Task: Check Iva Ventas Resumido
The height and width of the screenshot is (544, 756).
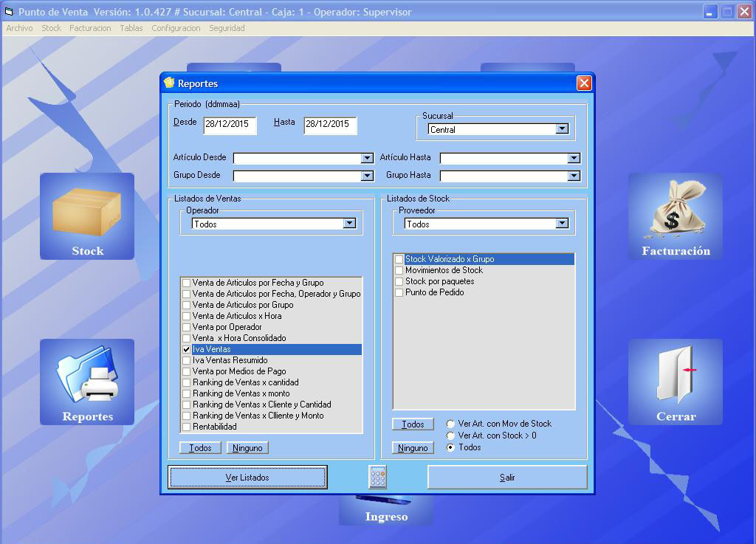Action: pyautogui.click(x=186, y=360)
